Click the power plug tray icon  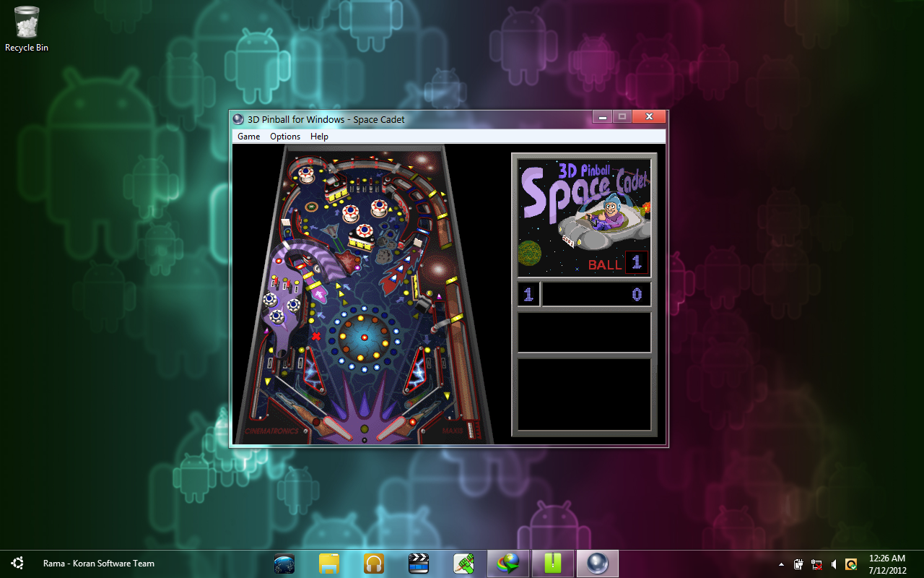[798, 564]
